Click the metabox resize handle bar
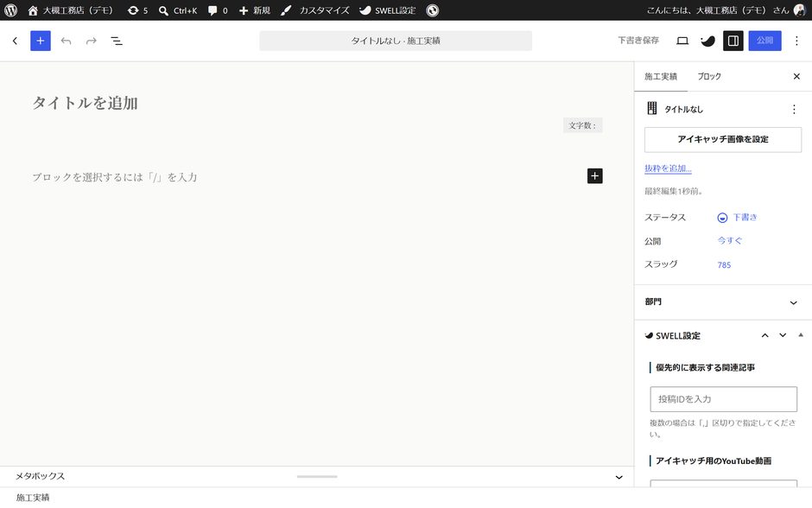The image size is (812, 508). pos(317,476)
